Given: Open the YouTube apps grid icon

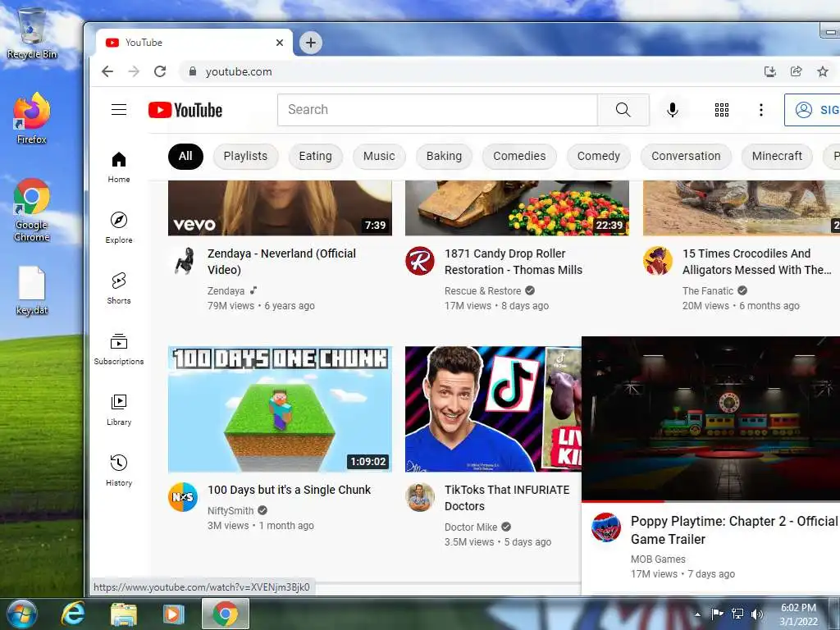Looking at the screenshot, I should [x=722, y=110].
